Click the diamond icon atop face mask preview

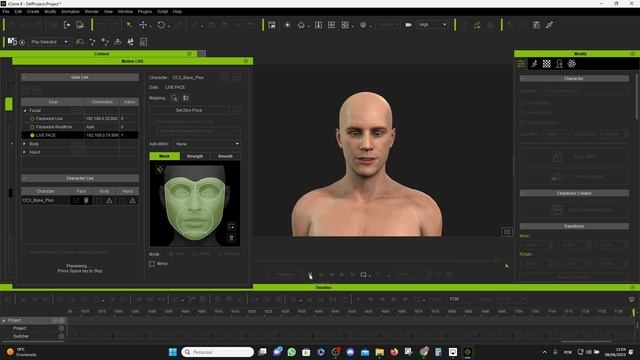[x=160, y=169]
